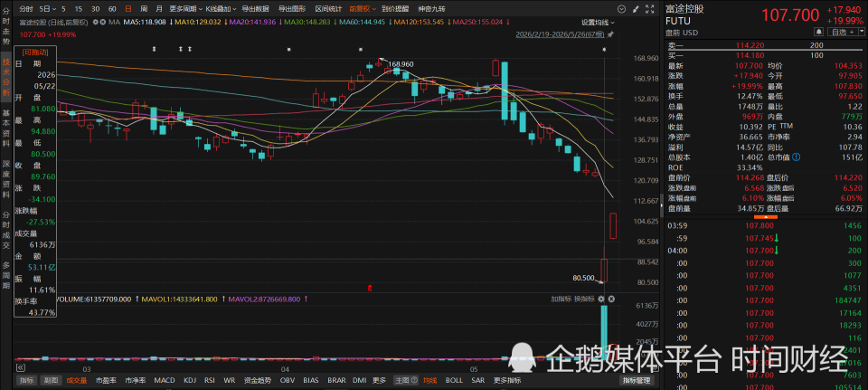The image size is (868, 390).
Task: Click the pin icon beside date range
Action: (x=610, y=34)
